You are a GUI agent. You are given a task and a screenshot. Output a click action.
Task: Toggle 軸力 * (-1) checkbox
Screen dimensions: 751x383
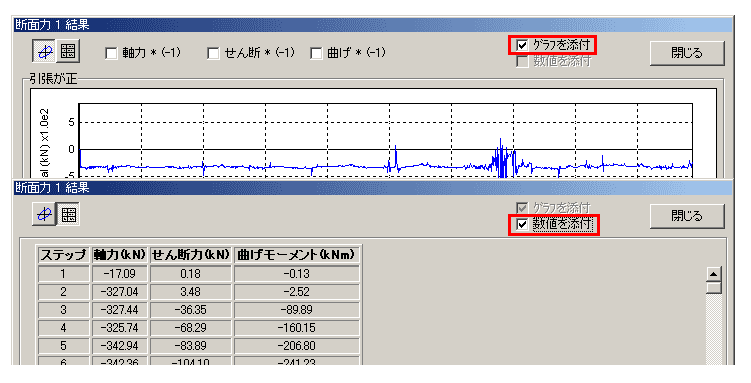tap(111, 53)
